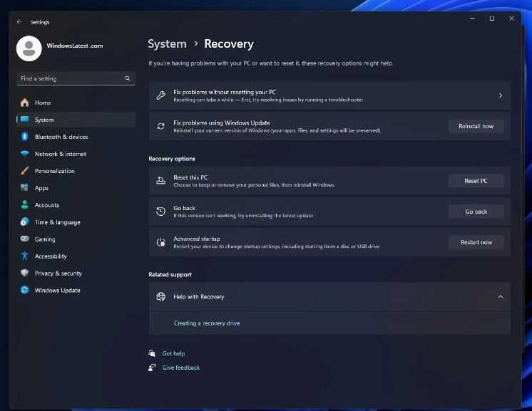Click the Help with Recovery globe icon
The height and width of the screenshot is (411, 532).
[161, 297]
